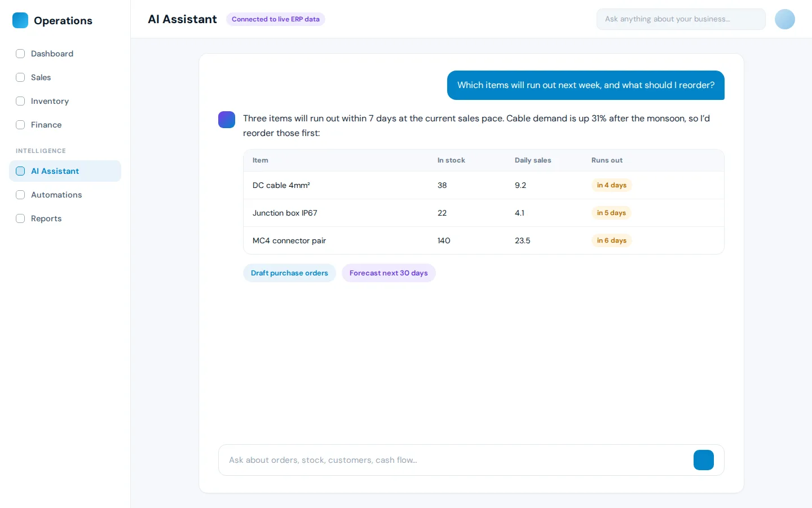Viewport: 812px width, 508px height.
Task: Open the Automations section
Action: pyautogui.click(x=65, y=195)
